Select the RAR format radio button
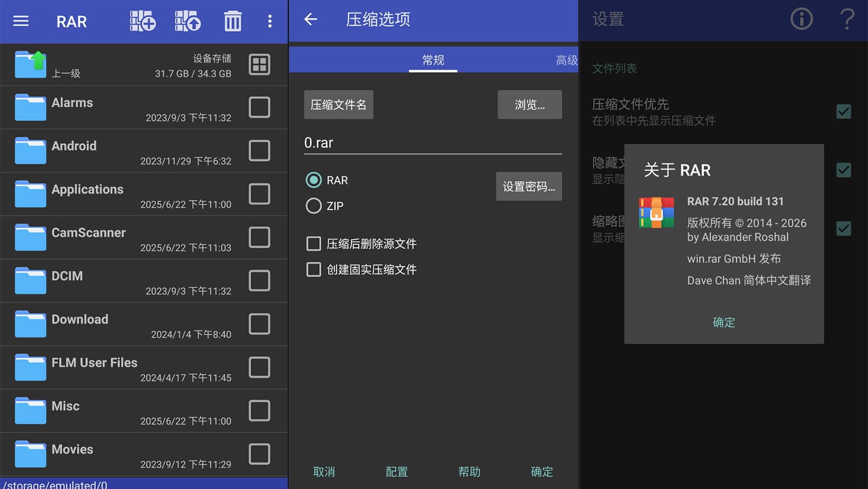 click(x=314, y=180)
